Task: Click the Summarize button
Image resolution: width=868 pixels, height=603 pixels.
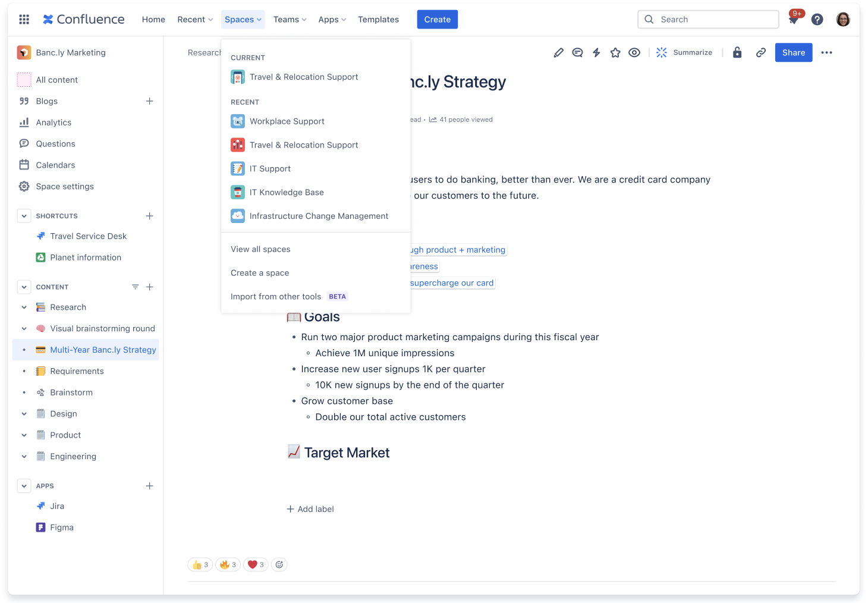Action: pyautogui.click(x=684, y=52)
